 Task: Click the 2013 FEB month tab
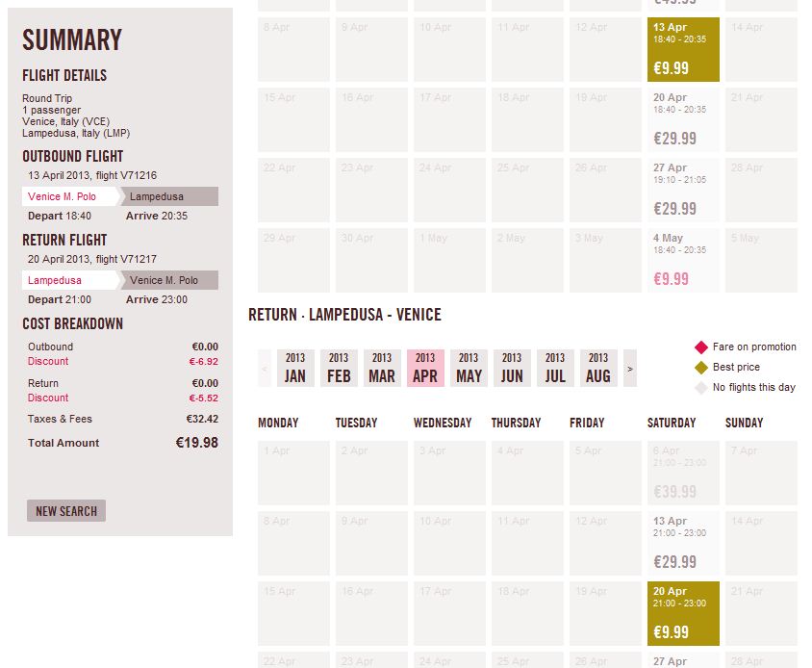click(339, 369)
